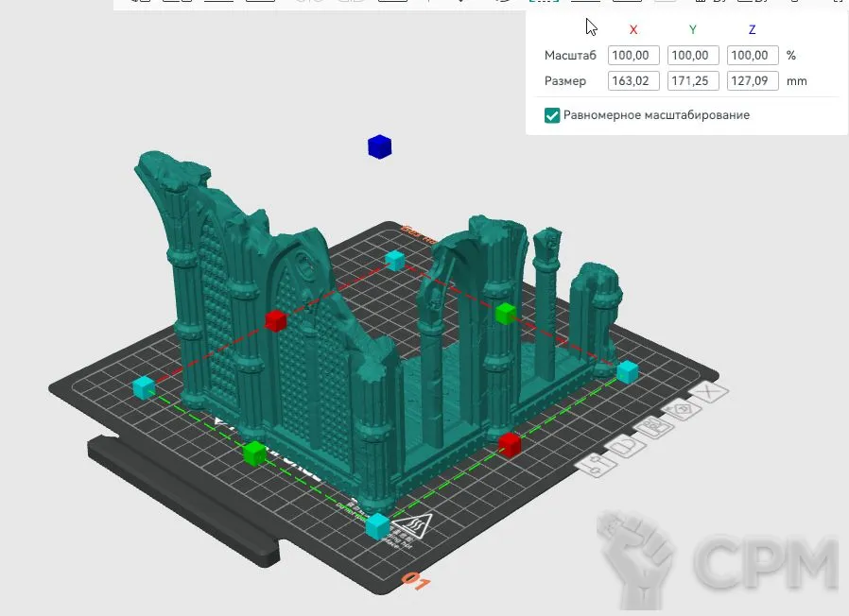Click the Масштаб X field
This screenshot has height=616, width=849.
633,56
